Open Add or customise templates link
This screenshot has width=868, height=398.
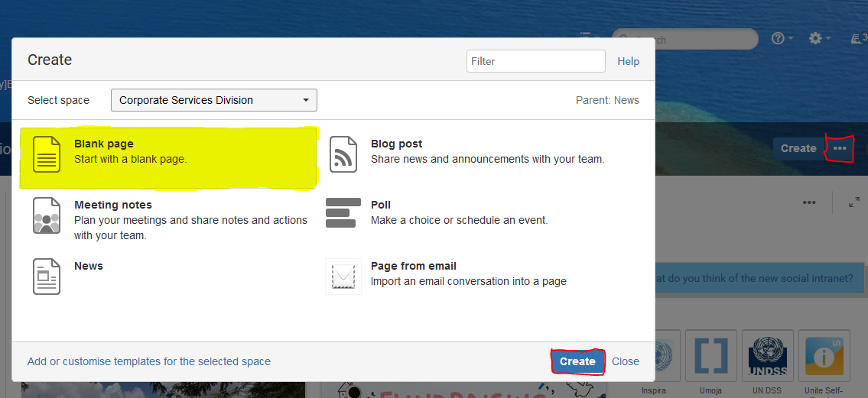click(149, 361)
